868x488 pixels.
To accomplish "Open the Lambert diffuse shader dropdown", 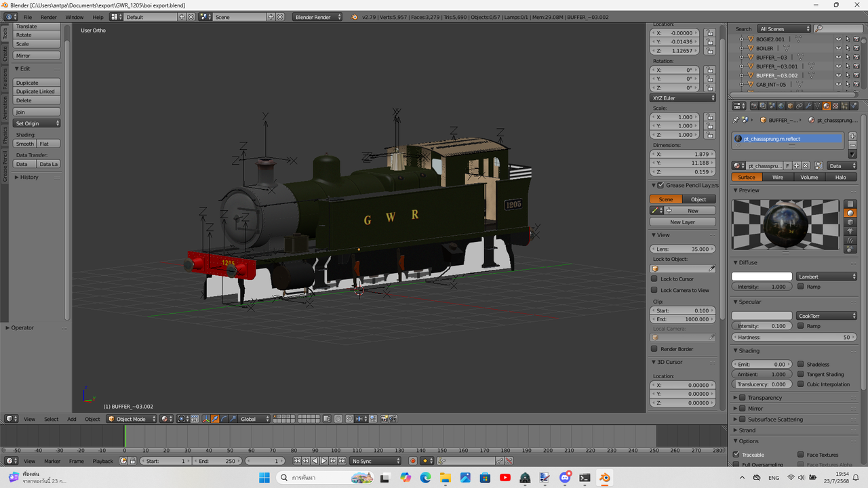I will point(827,277).
